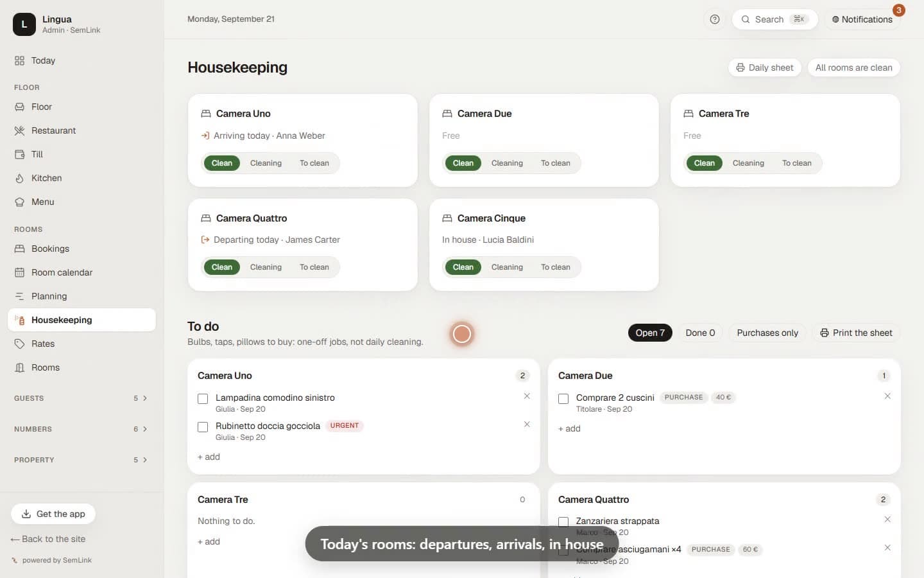This screenshot has width=924, height=578.
Task: Click the Floor icon in sidebar
Action: tap(20, 107)
